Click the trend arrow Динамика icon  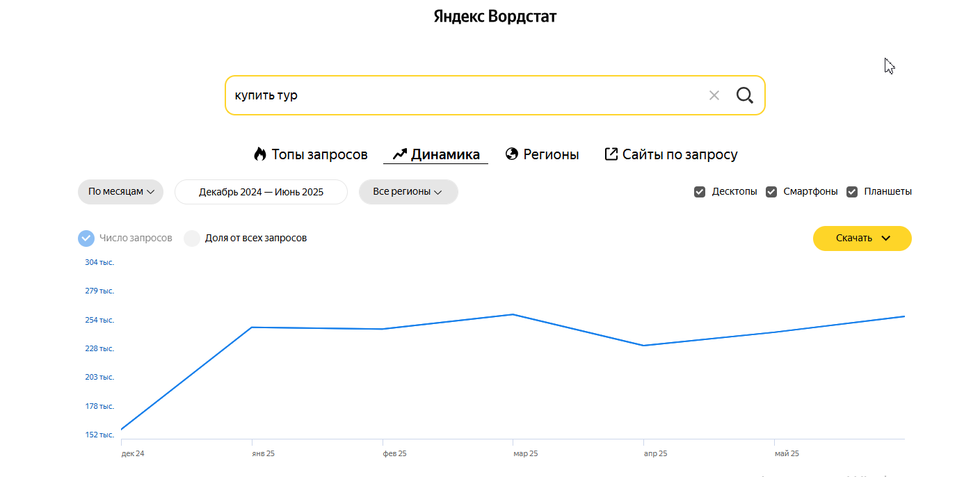click(399, 154)
